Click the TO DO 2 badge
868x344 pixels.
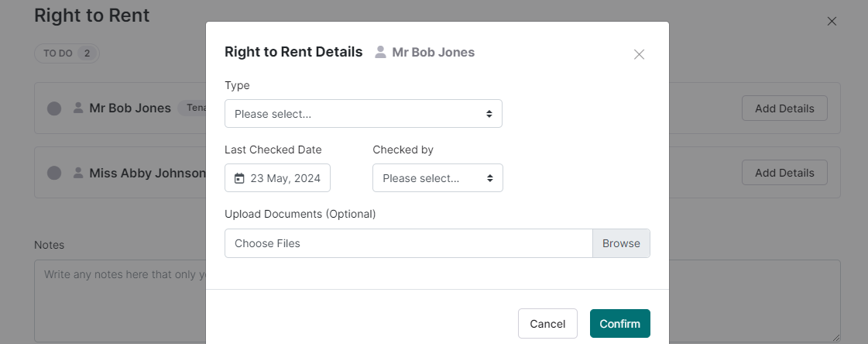click(67, 53)
